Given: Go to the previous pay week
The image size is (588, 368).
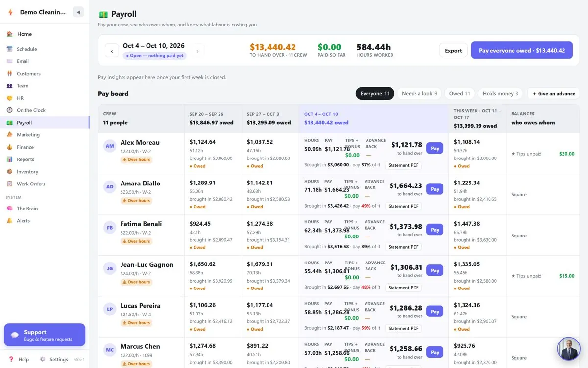Looking at the screenshot, I should [x=112, y=51].
